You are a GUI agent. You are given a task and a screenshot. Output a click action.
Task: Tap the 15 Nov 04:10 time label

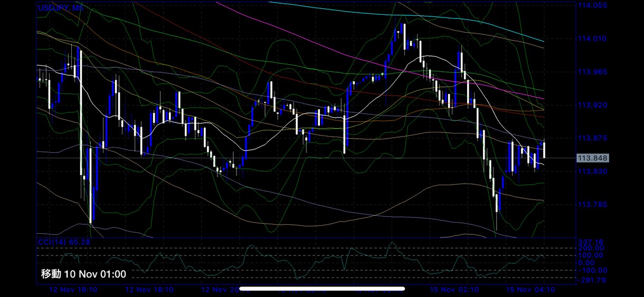[x=530, y=290]
